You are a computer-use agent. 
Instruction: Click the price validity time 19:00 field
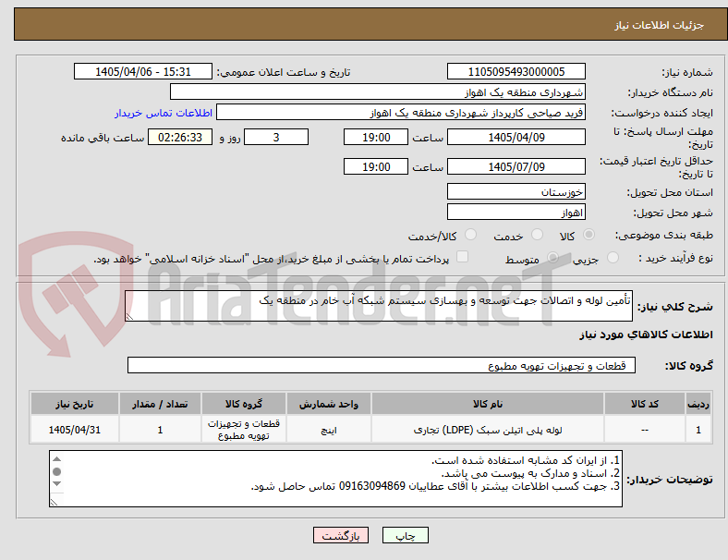376,166
